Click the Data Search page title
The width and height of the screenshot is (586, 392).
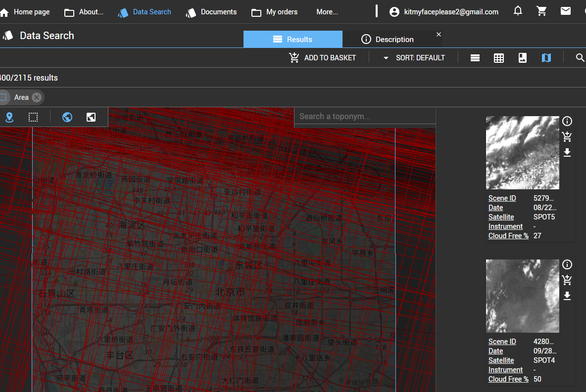47,36
